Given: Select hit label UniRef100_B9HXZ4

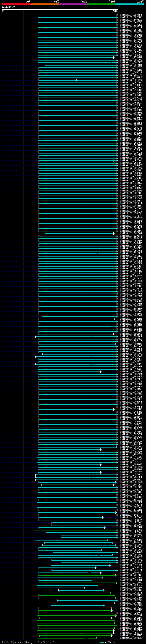Looking at the screenshot, I should [131, 371].
